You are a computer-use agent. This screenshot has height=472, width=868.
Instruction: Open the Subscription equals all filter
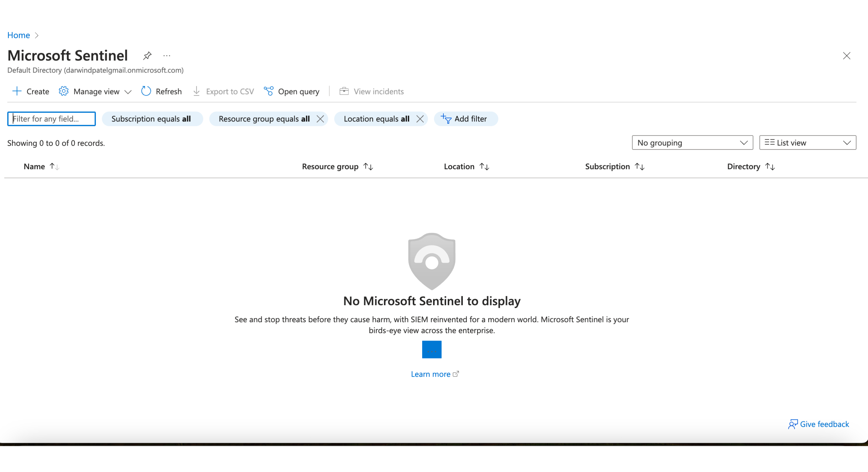(x=152, y=119)
